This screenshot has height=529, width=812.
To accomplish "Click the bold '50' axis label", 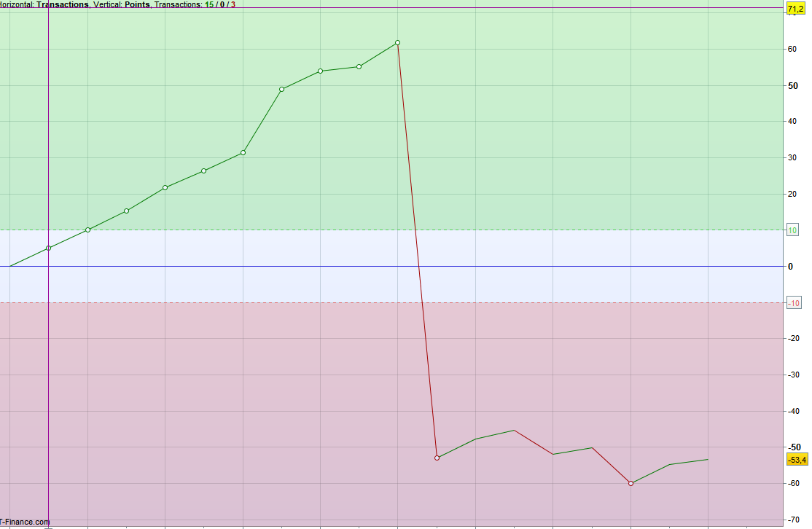I will pos(793,86).
